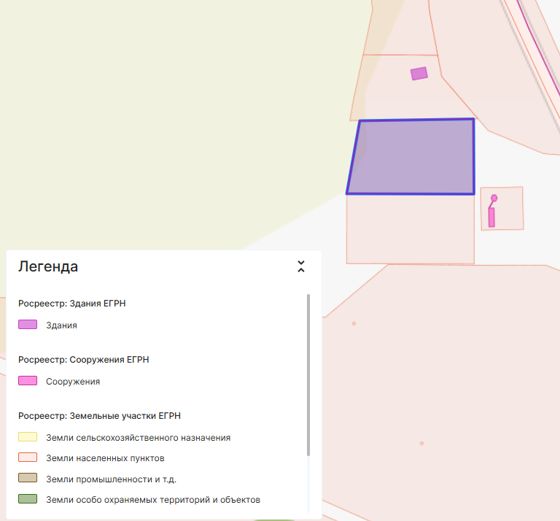Viewport: 560px width, 521px height.
Task: Click the Здания purple color swatch
Action: click(28, 325)
